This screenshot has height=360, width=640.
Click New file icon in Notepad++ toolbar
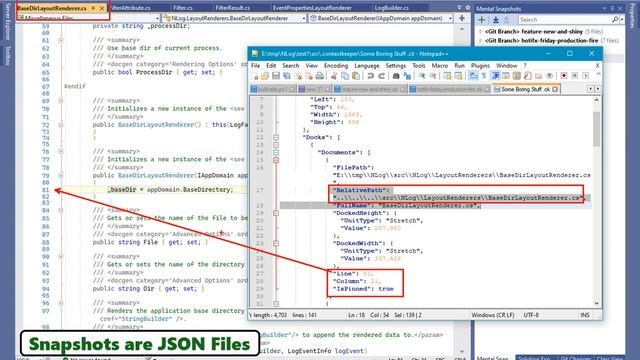pyautogui.click(x=255, y=76)
